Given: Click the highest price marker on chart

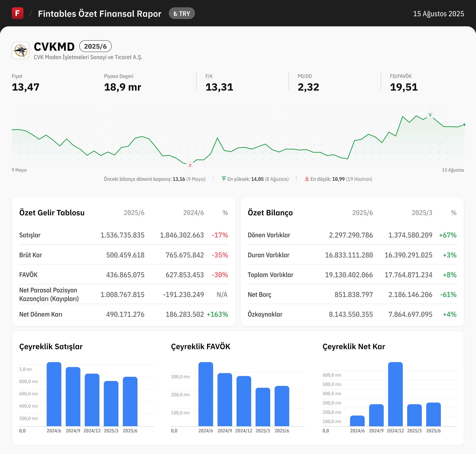Looking at the screenshot, I should [430, 116].
